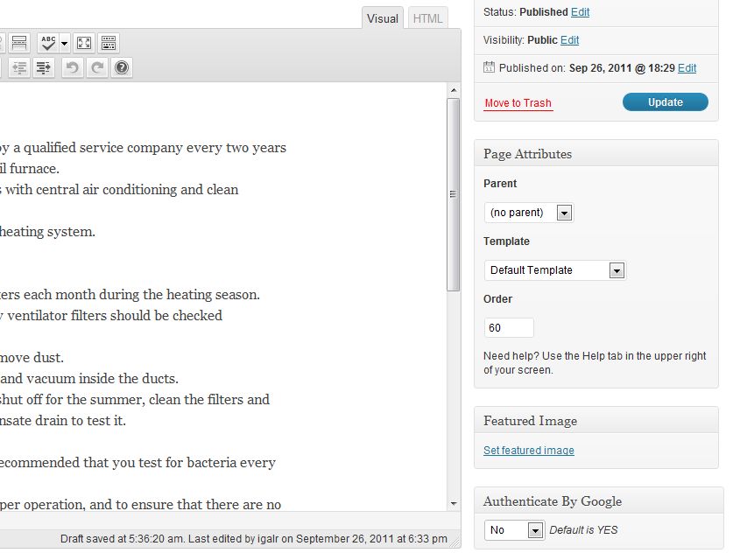Click the editor vertical scrollbar thumb

[x=453, y=194]
